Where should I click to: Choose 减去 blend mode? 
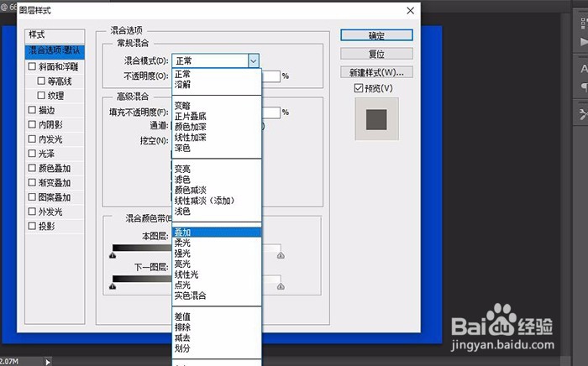217,337
